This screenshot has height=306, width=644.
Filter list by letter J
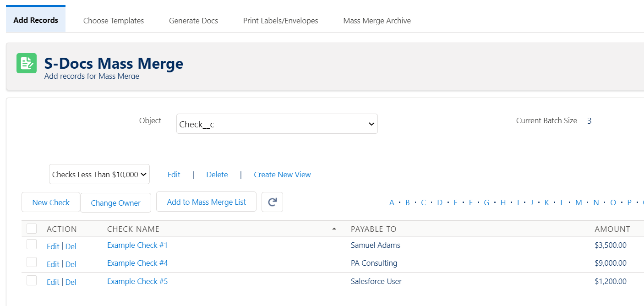coord(532,202)
